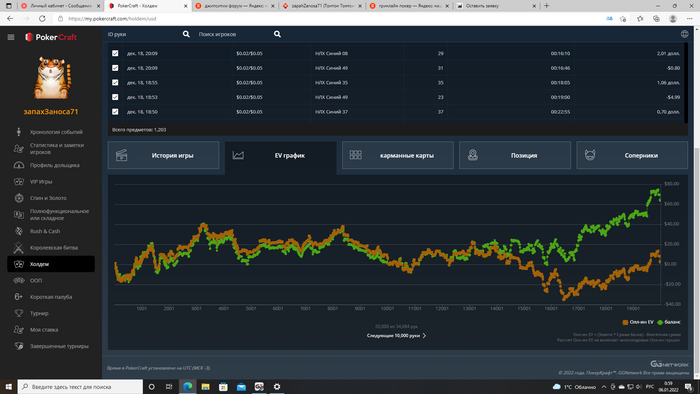Toggle the Олл-ин EV legend series

(x=638, y=322)
